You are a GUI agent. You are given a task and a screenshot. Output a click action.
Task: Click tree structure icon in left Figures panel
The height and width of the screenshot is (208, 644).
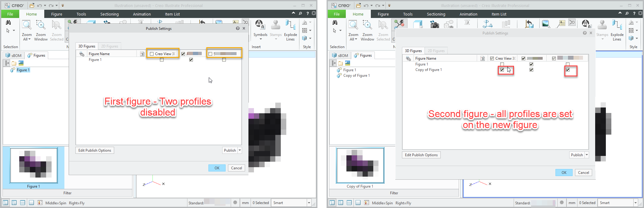point(7,63)
